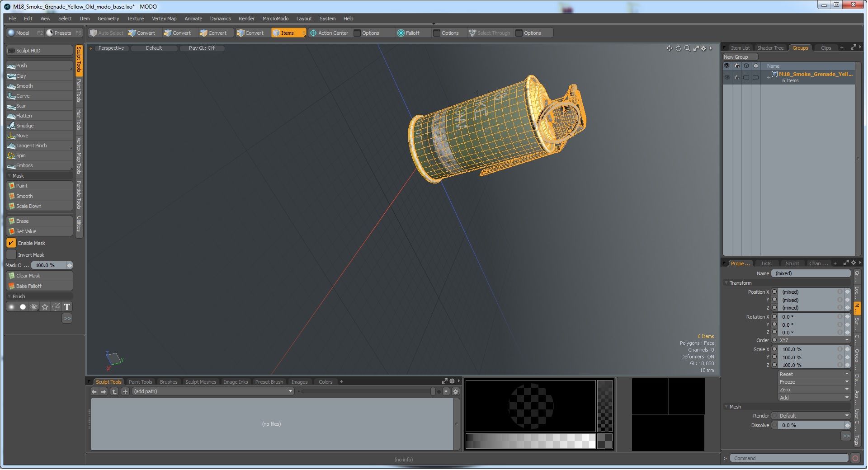Image resolution: width=868 pixels, height=470 pixels.
Task: Toggle the Enable Mask checkbox
Action: [x=11, y=243]
